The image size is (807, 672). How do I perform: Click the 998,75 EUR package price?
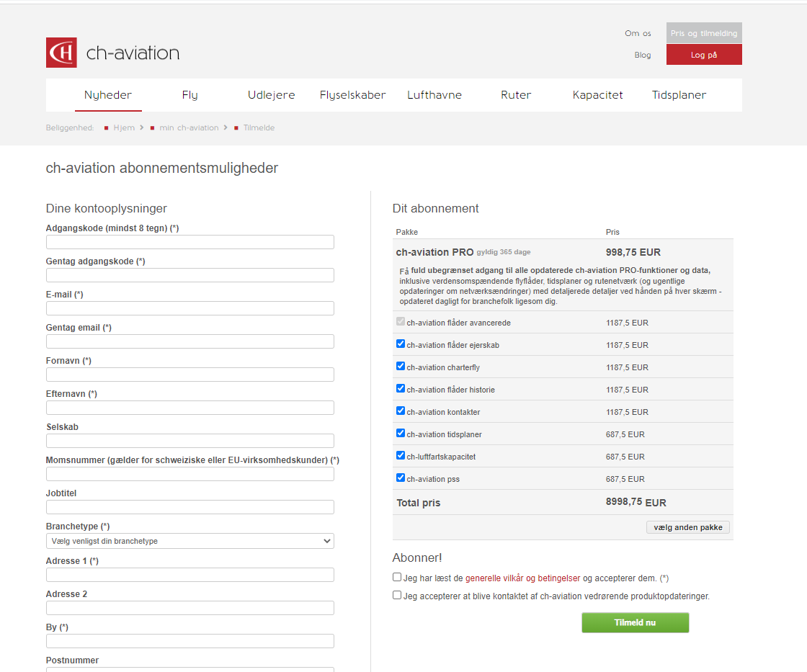(633, 252)
